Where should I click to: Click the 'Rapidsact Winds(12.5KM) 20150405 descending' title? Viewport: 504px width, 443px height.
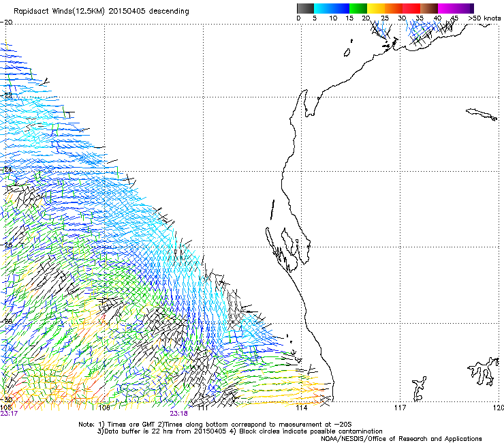coord(101,11)
